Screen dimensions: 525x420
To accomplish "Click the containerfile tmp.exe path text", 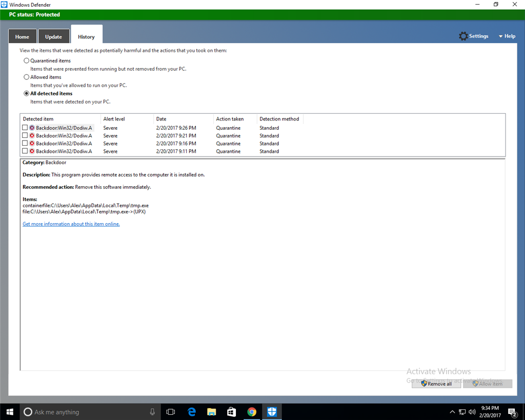I will pos(86,205).
